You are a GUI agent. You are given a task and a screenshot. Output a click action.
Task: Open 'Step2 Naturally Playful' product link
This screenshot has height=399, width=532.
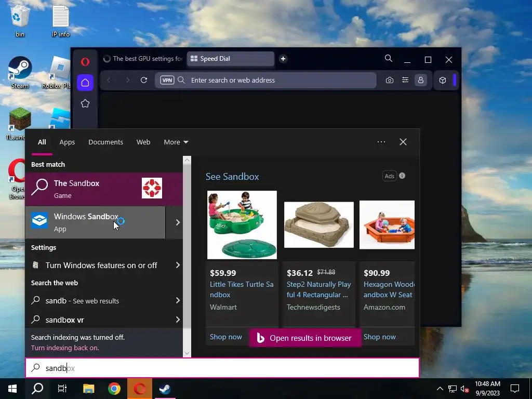tap(318, 289)
